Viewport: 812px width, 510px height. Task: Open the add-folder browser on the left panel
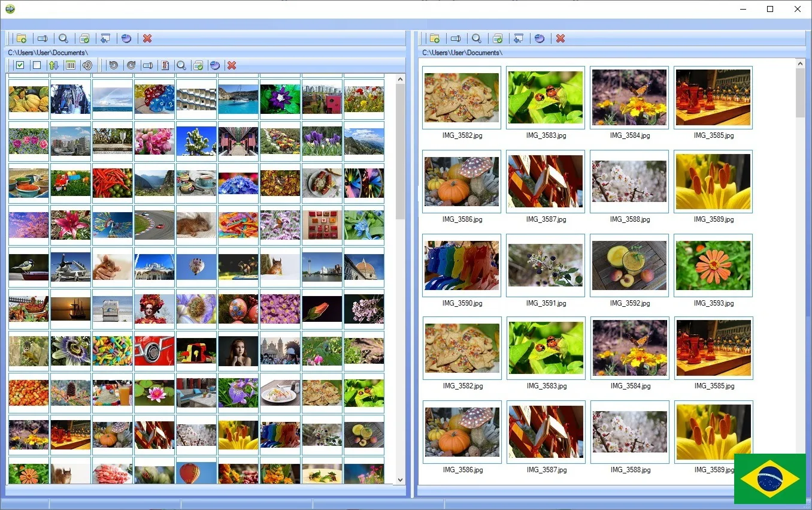point(22,38)
